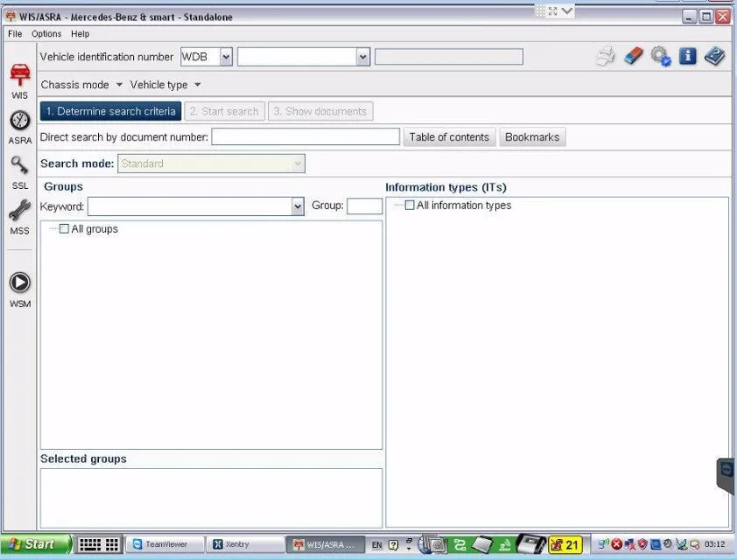Open the SSL keys module
The width and height of the screenshot is (737, 560).
pyautogui.click(x=20, y=172)
